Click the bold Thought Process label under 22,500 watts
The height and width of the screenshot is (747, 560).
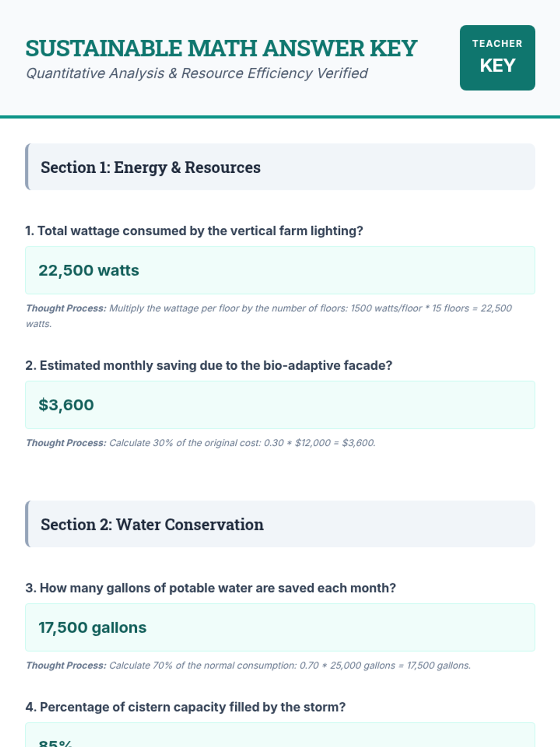[66, 308]
